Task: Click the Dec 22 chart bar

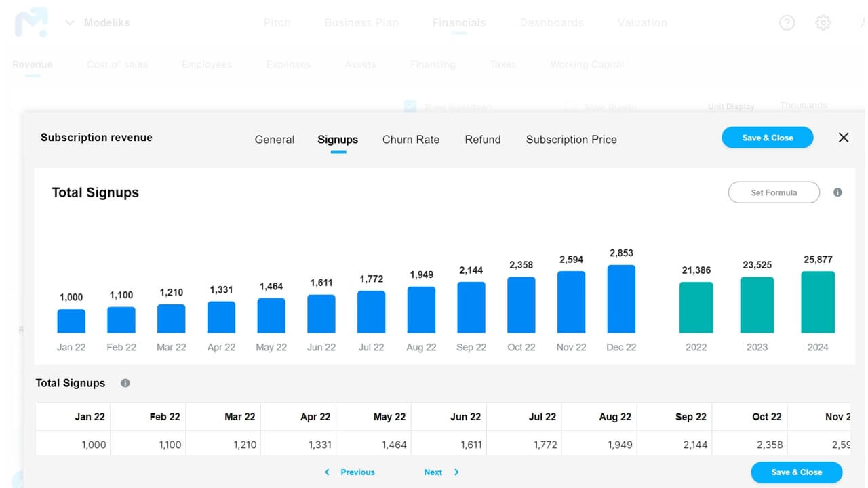Action: coord(621,299)
